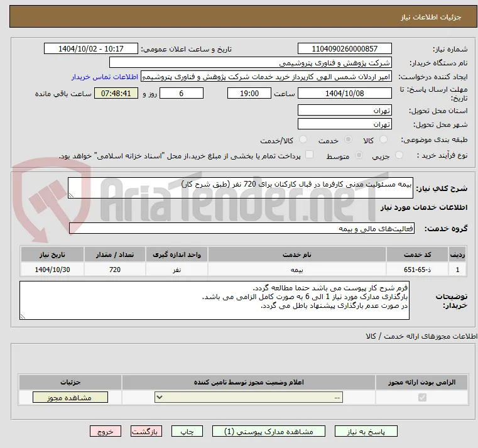Select the کالا radio button

383,139
